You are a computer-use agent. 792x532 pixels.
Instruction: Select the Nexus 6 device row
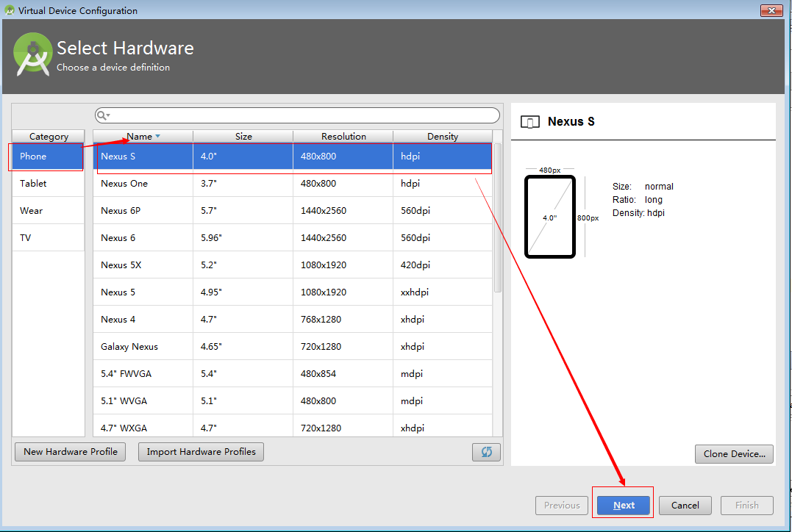click(x=293, y=238)
